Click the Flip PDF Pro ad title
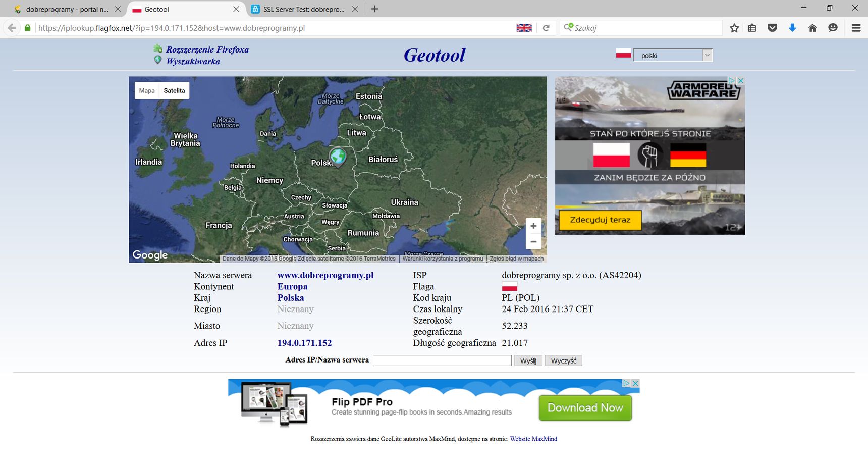Screen dimensions: 868x465 362,402
